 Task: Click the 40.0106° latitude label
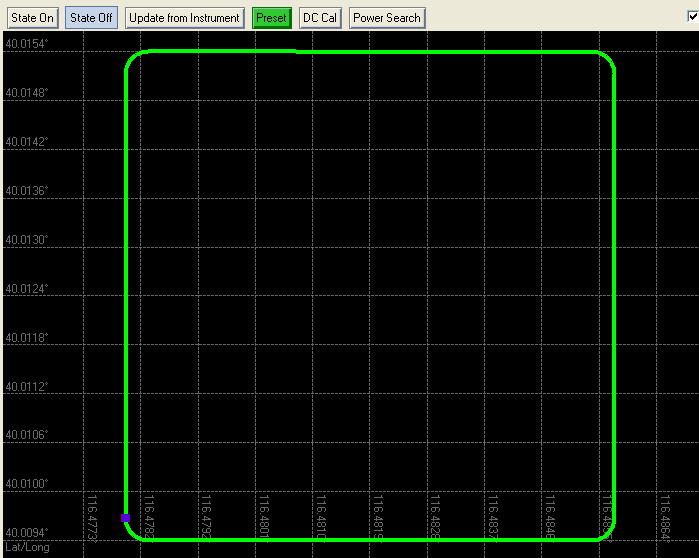coord(27,436)
